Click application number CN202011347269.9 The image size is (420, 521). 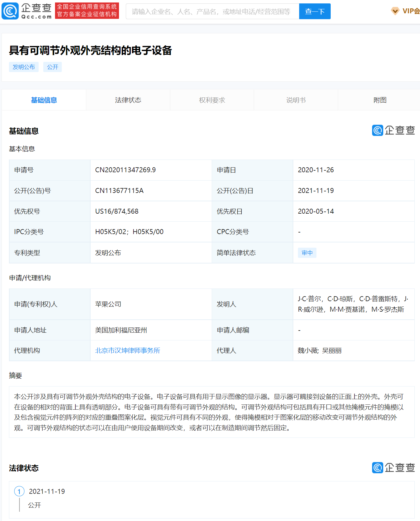(x=125, y=170)
